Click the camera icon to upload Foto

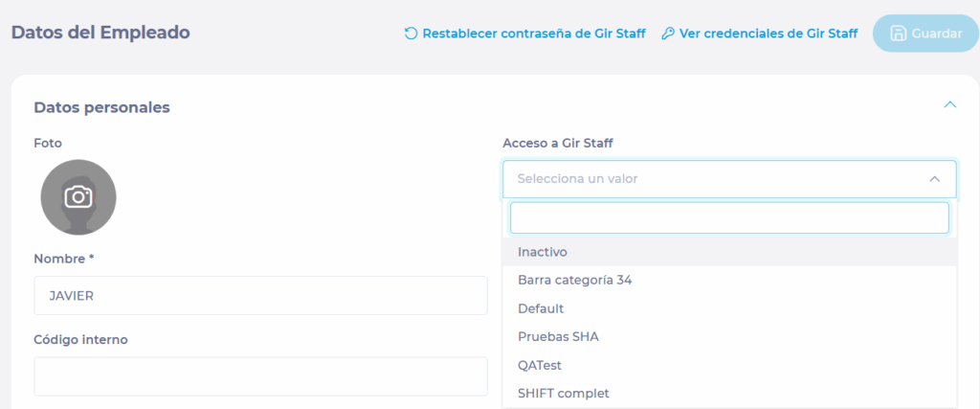pos(78,197)
